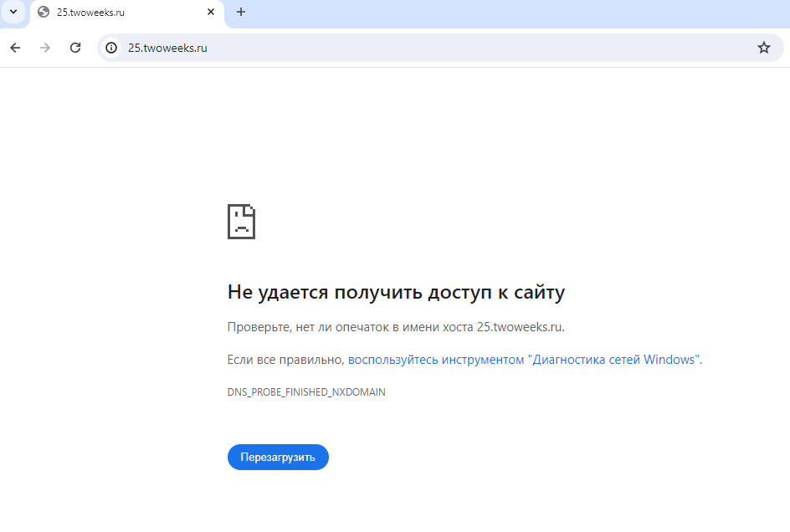Image resolution: width=790 pixels, height=532 pixels.
Task: Bookmark this page with the star icon
Action: [764, 48]
